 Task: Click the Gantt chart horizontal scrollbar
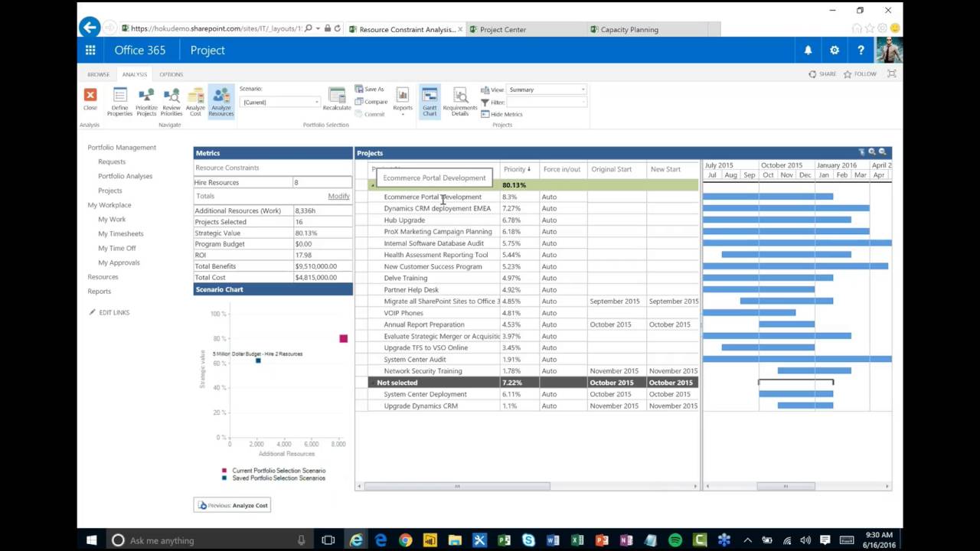786,486
